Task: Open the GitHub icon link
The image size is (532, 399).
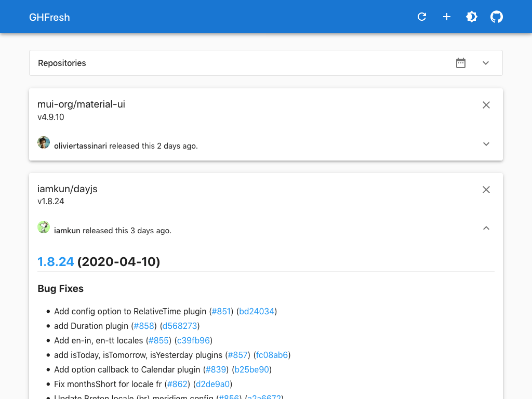Action: [497, 17]
